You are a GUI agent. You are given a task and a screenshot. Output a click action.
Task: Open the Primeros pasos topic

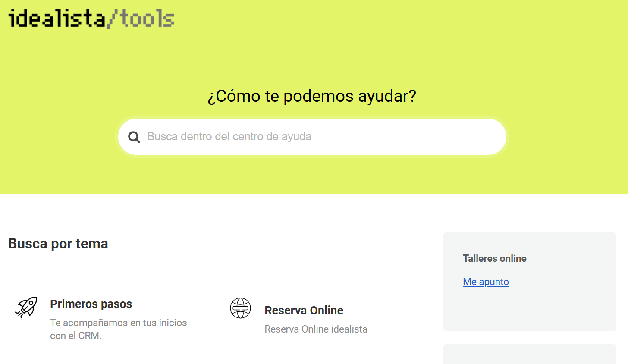(x=91, y=304)
